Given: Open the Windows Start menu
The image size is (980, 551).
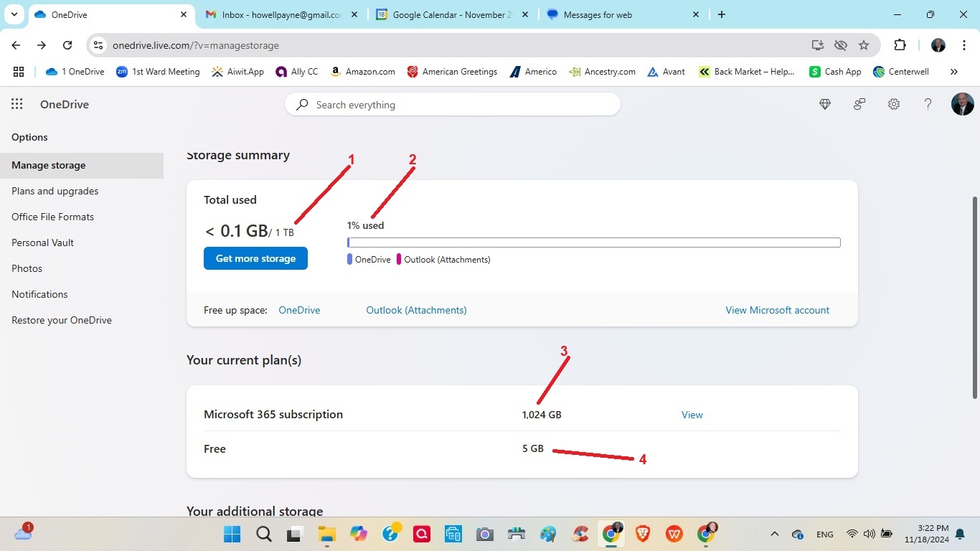Looking at the screenshot, I should pos(232,534).
